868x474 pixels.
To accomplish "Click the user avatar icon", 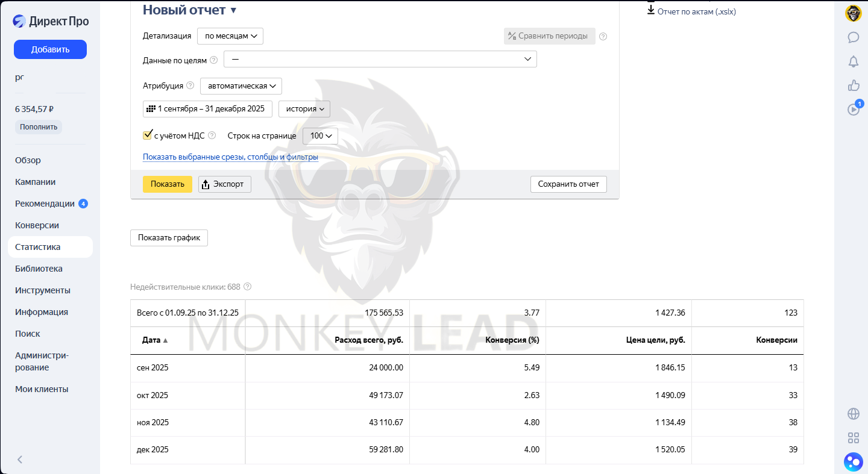I will (x=853, y=13).
